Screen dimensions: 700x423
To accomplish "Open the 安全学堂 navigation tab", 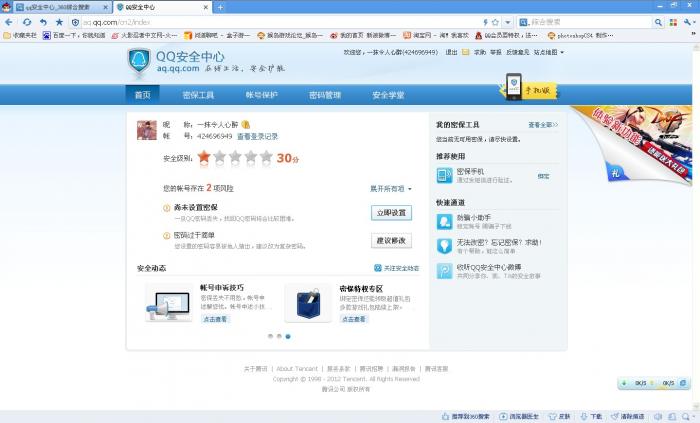I will 388,95.
